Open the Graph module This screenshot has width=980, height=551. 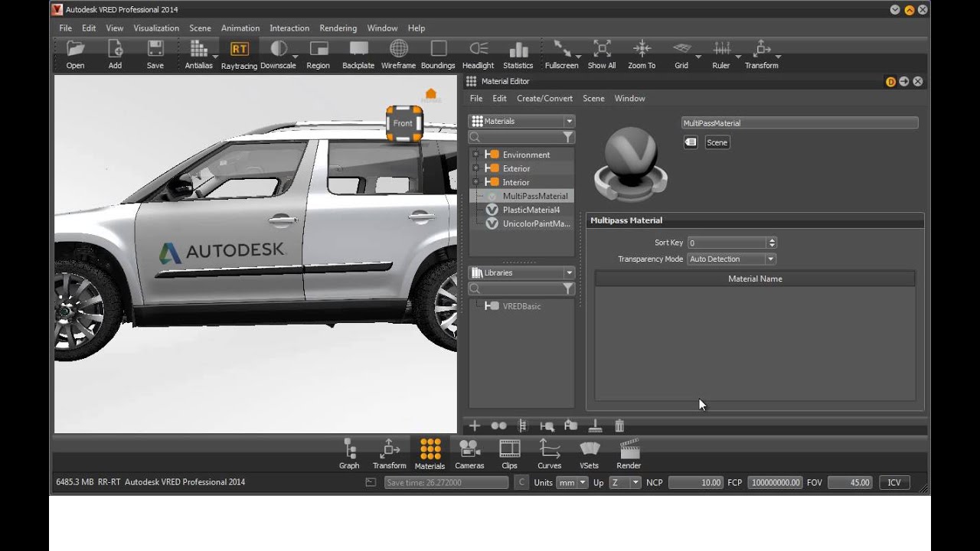349,454
